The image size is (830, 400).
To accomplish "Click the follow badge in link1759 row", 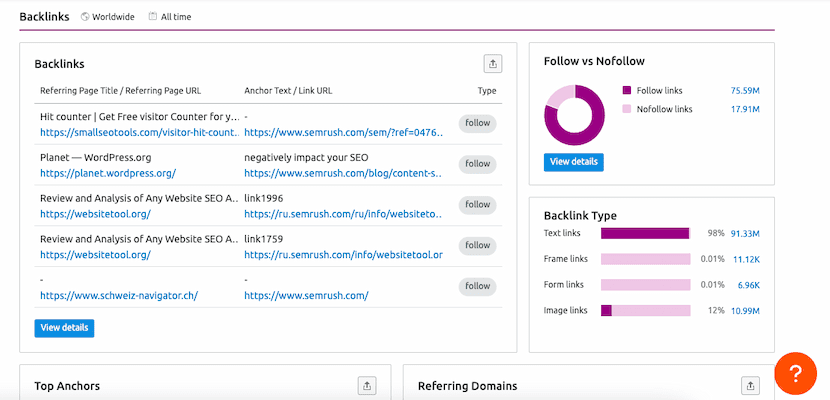I will tap(477, 246).
